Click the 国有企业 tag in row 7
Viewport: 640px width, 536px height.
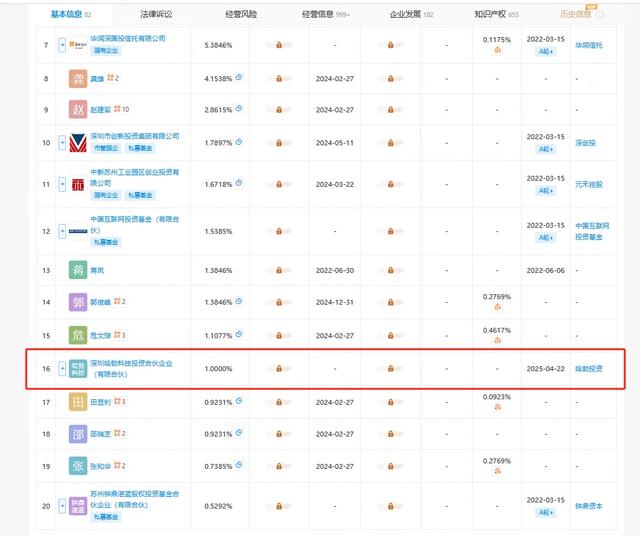pos(106,51)
